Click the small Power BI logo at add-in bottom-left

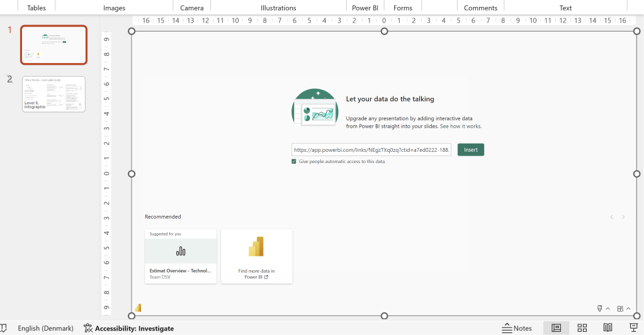138,308
